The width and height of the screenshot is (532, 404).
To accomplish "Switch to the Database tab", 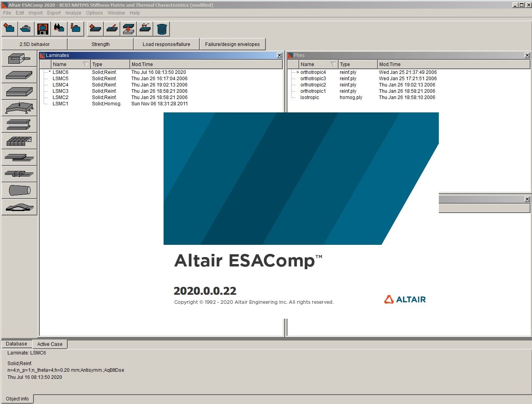I will tap(17, 344).
